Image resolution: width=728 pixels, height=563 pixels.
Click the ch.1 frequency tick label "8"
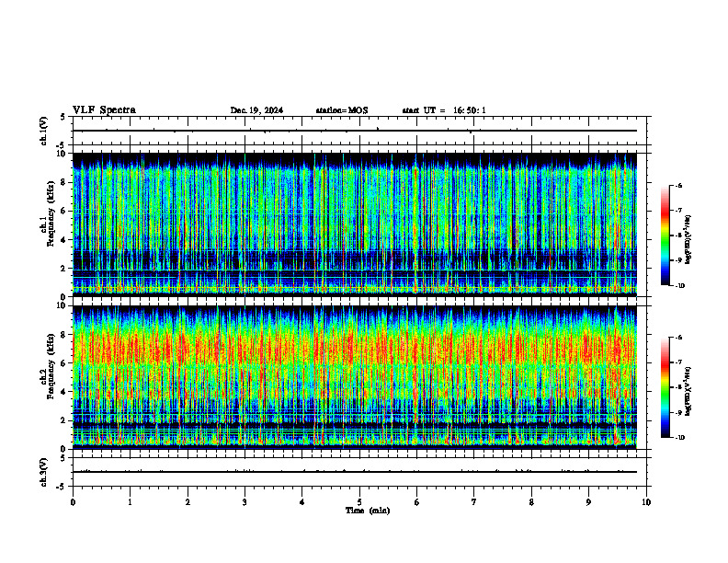(64, 182)
